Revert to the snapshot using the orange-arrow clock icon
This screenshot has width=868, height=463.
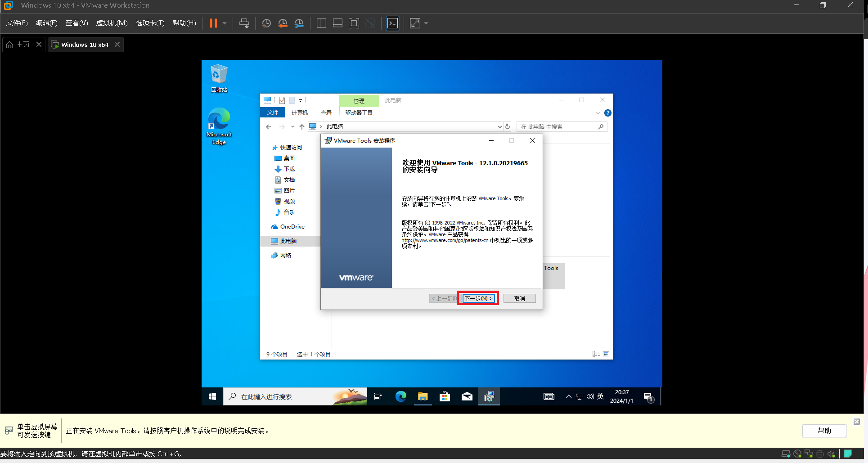(283, 23)
